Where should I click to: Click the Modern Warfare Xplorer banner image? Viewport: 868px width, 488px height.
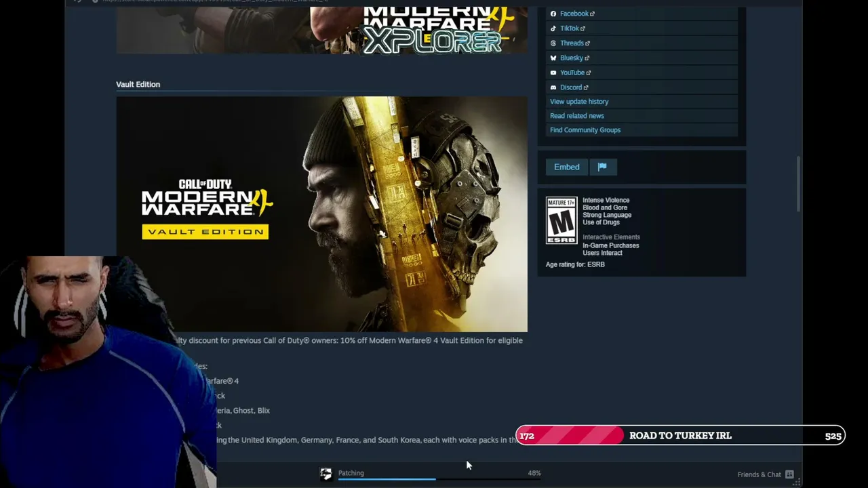(x=321, y=30)
